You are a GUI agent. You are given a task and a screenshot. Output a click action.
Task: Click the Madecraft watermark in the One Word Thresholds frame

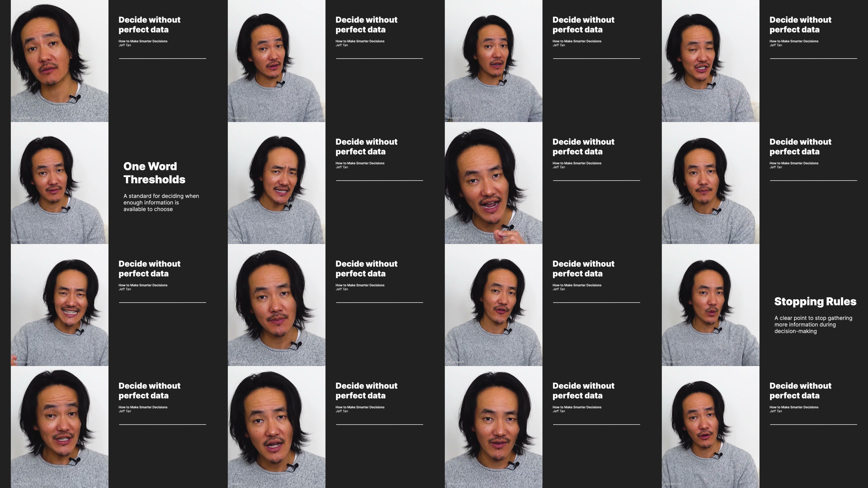(22, 240)
